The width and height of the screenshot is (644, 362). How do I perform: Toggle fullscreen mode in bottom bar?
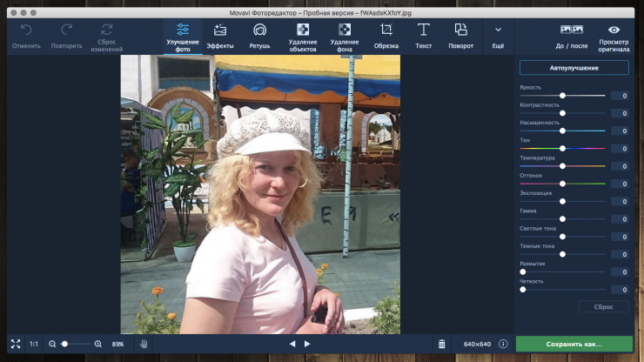(x=15, y=345)
